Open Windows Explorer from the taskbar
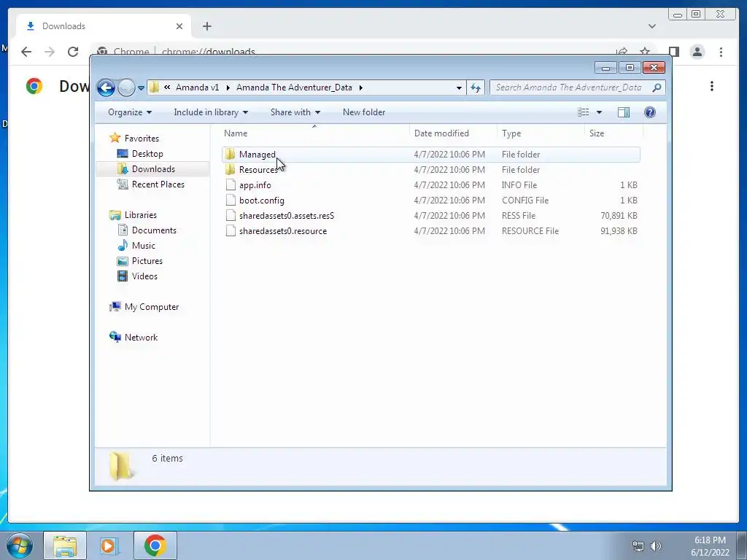 (65, 545)
